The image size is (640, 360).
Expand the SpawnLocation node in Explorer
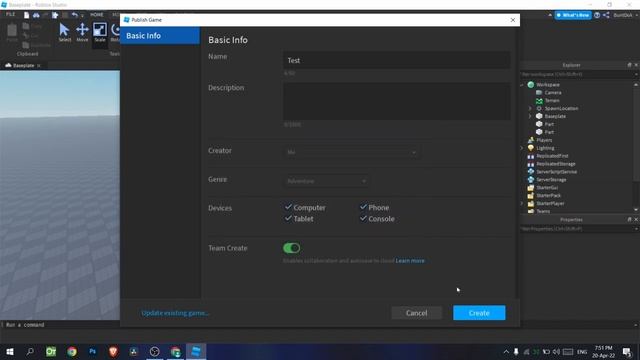click(530, 109)
